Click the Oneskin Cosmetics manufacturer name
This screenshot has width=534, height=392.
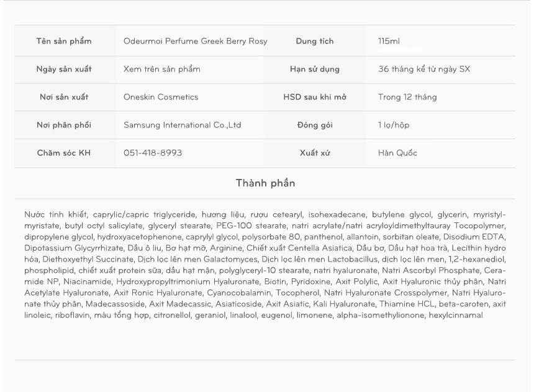161,98
